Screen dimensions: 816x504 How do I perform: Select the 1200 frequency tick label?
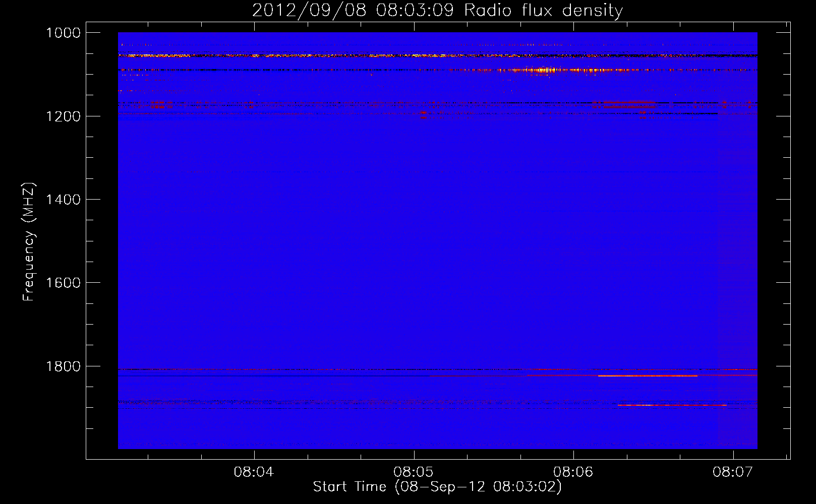click(x=63, y=116)
